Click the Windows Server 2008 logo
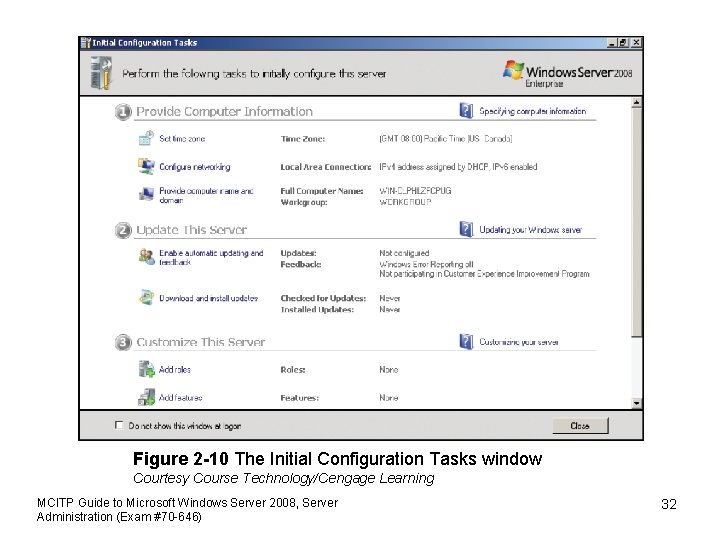This screenshot has width=720, height=540. pyautogui.click(x=567, y=73)
